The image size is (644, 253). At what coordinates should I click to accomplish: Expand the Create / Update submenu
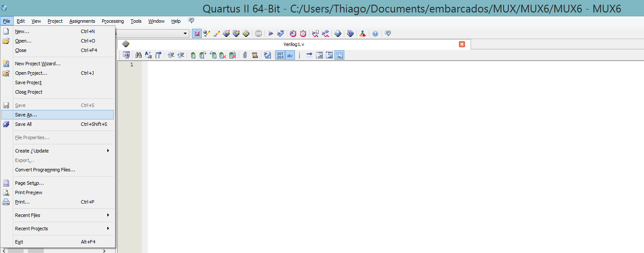point(58,151)
